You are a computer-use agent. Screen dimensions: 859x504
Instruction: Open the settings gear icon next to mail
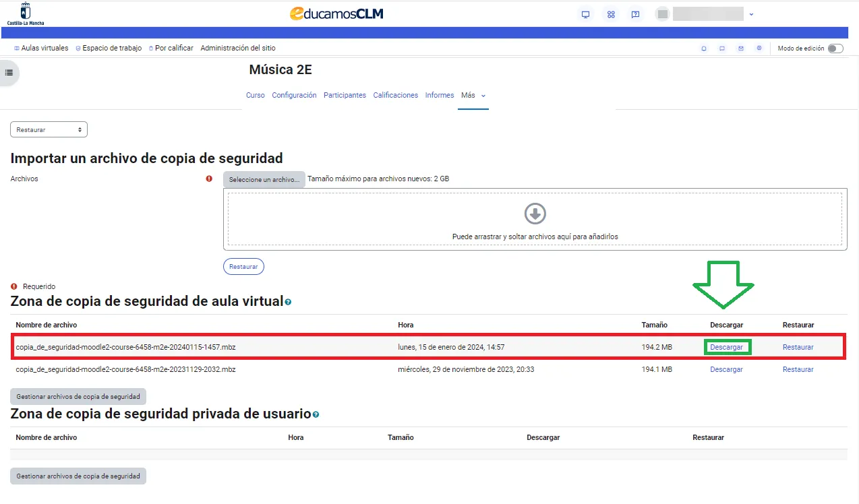(x=759, y=48)
